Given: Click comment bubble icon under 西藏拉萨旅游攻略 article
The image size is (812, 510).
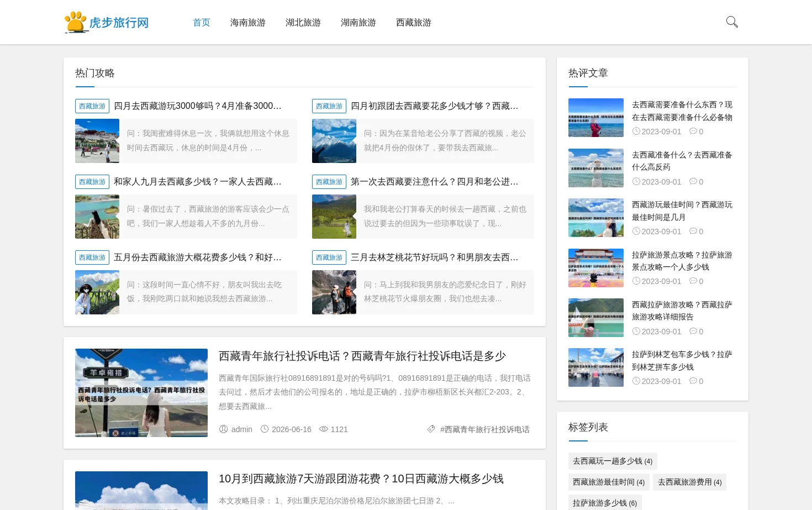Looking at the screenshot, I should pyautogui.click(x=693, y=331).
